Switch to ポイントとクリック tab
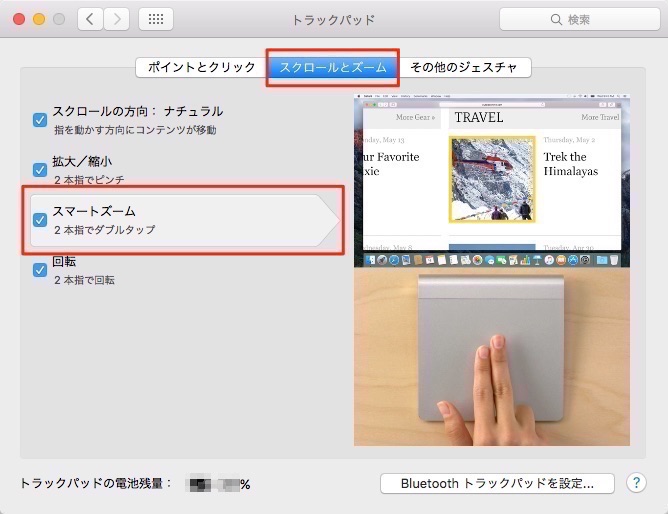This screenshot has width=668, height=514. point(202,67)
